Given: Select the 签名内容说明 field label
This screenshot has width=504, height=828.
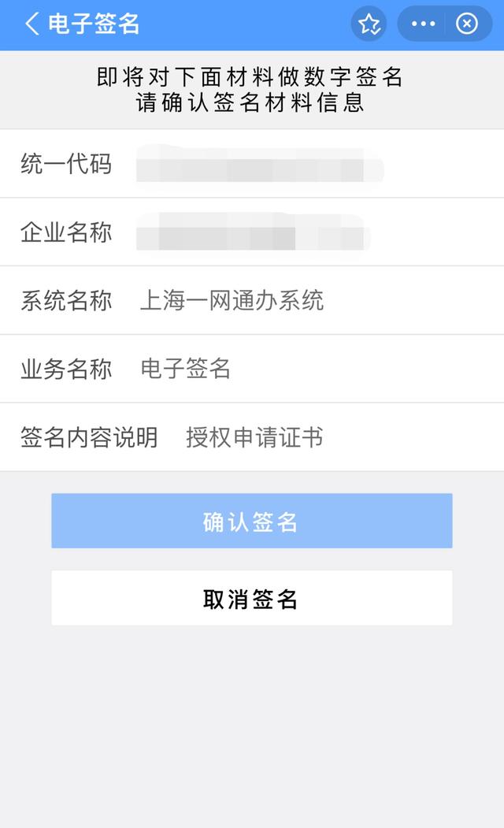Looking at the screenshot, I should (89, 437).
